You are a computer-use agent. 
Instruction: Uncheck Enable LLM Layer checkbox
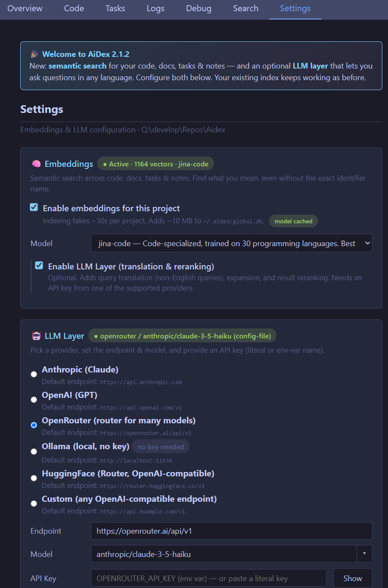coord(39,266)
